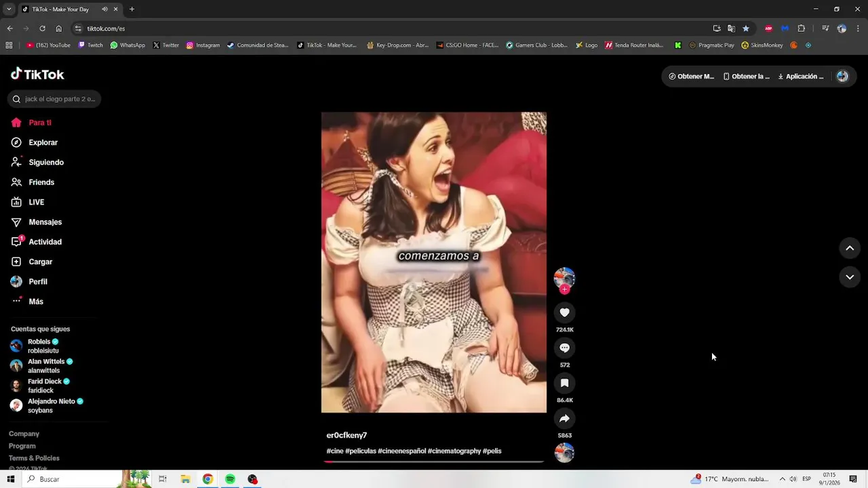The height and width of the screenshot is (488, 868).
Task: Reload the page
Action: 42,28
